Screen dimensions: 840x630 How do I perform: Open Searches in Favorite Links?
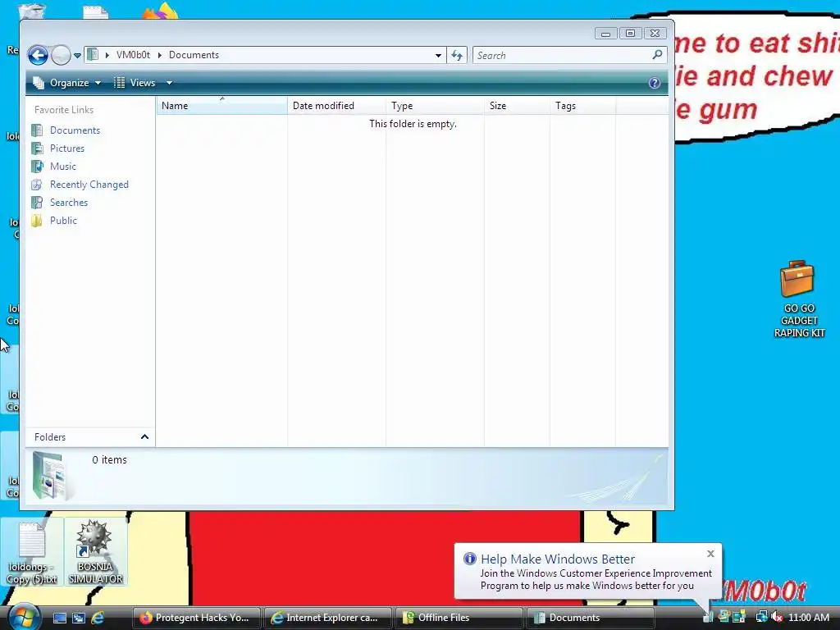coord(69,203)
